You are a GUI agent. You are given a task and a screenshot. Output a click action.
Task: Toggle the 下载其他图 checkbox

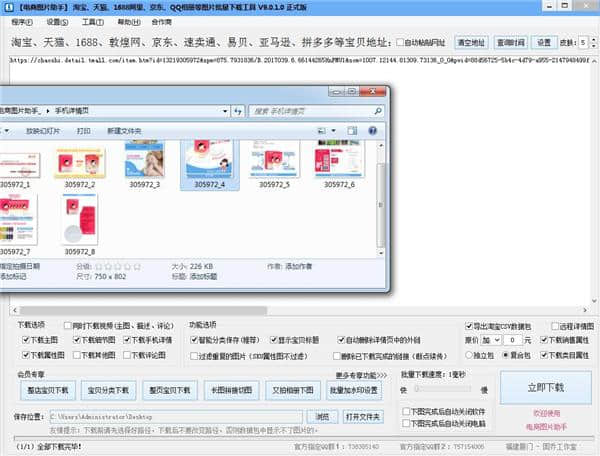point(77,355)
